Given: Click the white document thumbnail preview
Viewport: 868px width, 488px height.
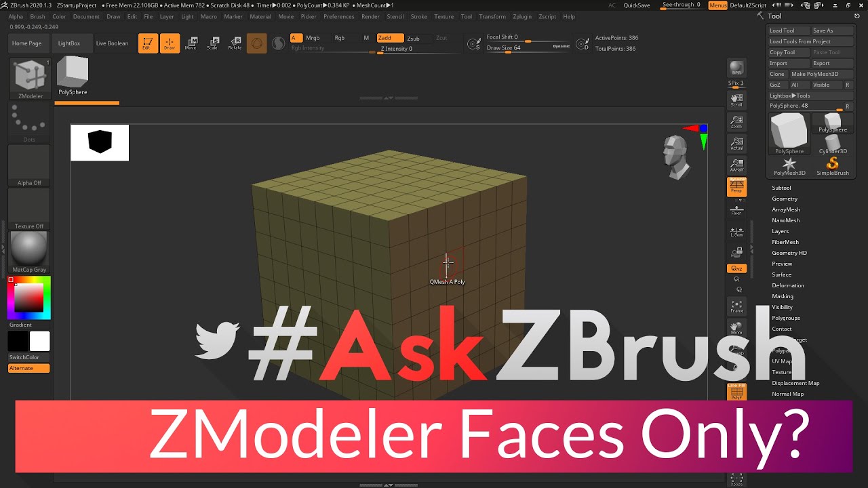Looking at the screenshot, I should pyautogui.click(x=100, y=142).
